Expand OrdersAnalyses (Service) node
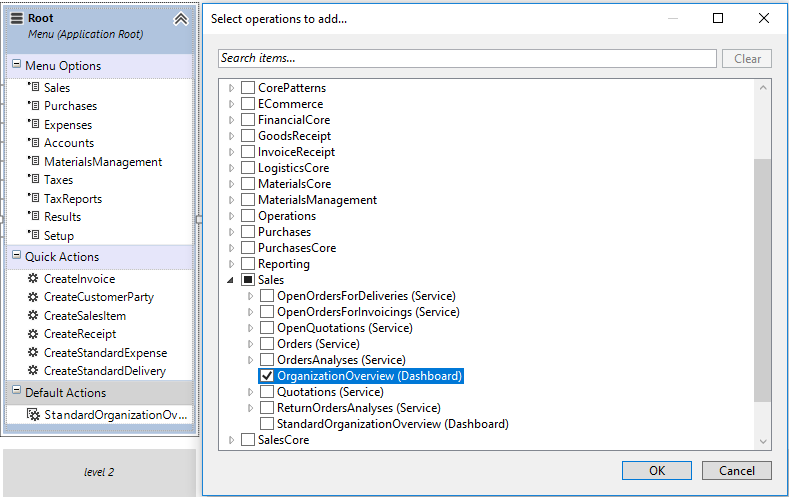 250,360
